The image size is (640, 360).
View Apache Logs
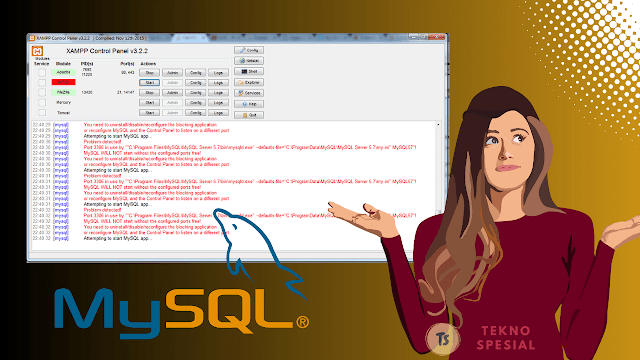[x=218, y=73]
